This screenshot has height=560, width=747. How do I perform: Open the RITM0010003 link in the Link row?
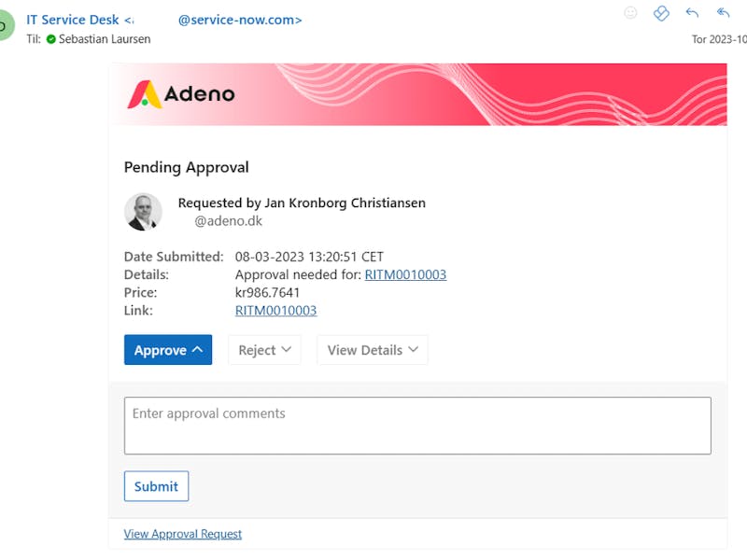point(275,310)
